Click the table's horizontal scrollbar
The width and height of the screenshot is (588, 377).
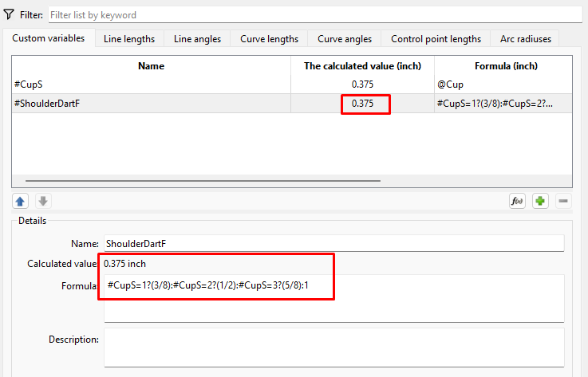pos(203,181)
